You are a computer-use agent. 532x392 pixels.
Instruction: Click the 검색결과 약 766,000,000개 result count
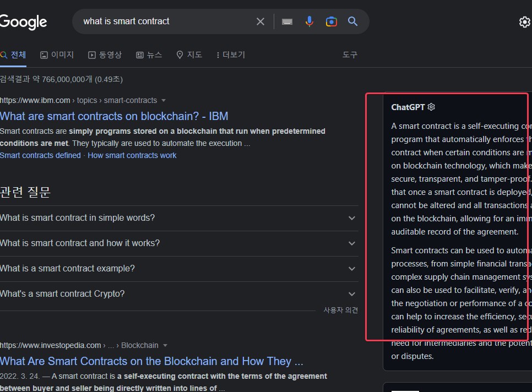coord(62,79)
